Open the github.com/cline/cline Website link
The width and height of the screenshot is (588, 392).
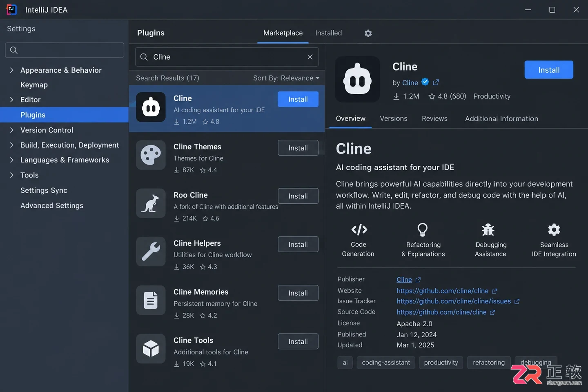(443, 291)
